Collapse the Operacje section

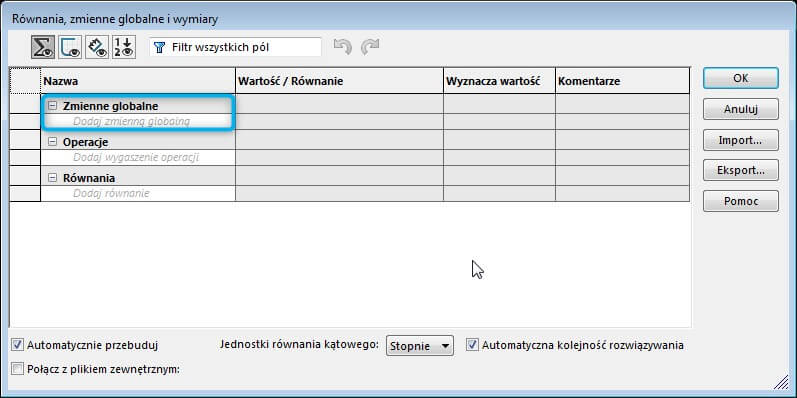(x=52, y=142)
